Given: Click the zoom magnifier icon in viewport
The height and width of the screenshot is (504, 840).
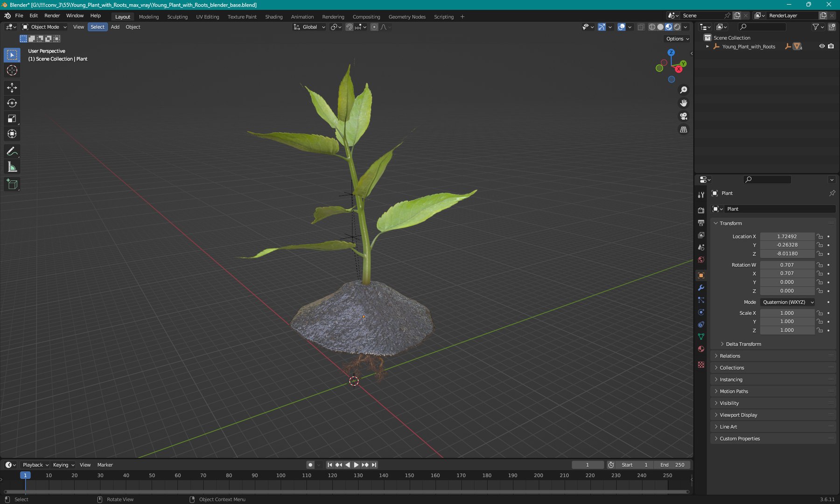Looking at the screenshot, I should (x=684, y=90).
